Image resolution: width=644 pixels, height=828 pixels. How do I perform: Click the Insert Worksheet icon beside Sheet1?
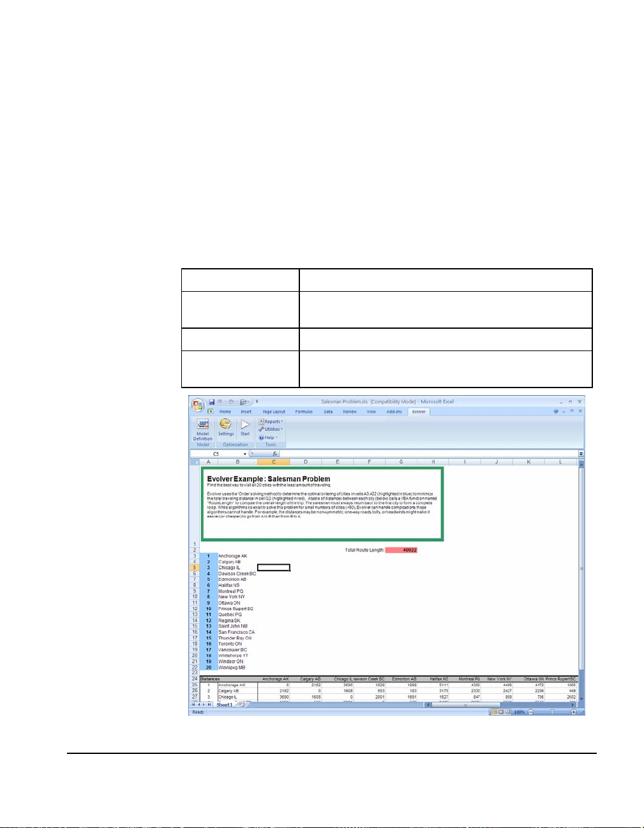point(241,705)
